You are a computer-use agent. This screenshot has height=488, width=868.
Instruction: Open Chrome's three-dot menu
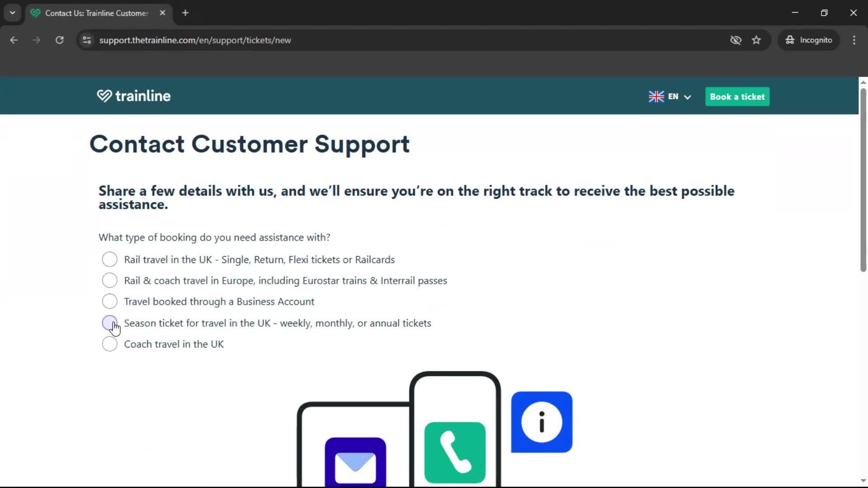pos(854,40)
